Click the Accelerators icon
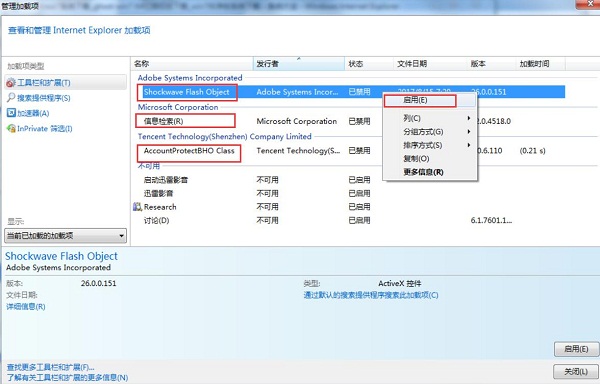Viewport: 600px width, 384px height. tap(11, 113)
